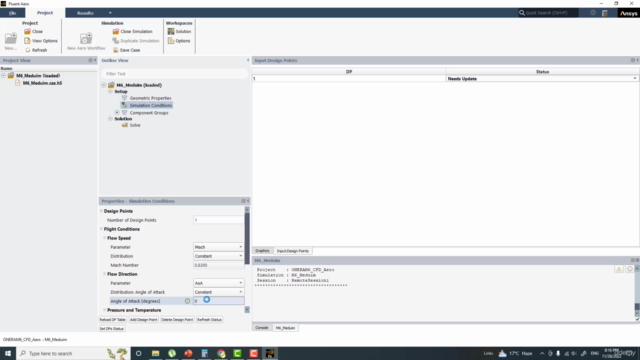This screenshot has width=640, height=360.
Task: Click warning icon in console panel
Action: [619, 269]
